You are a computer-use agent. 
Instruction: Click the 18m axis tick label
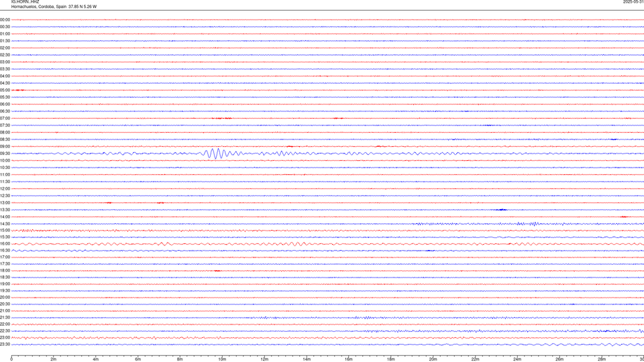[x=391, y=359]
